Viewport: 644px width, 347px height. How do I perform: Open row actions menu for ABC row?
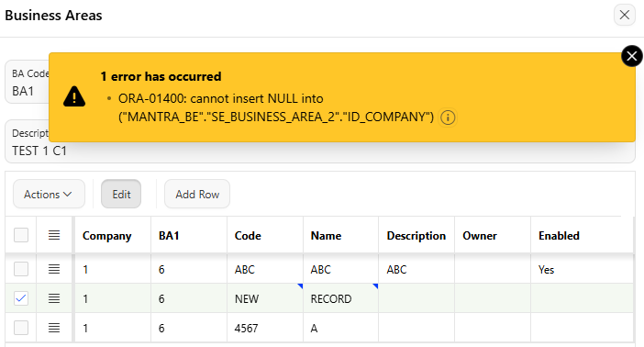54,269
